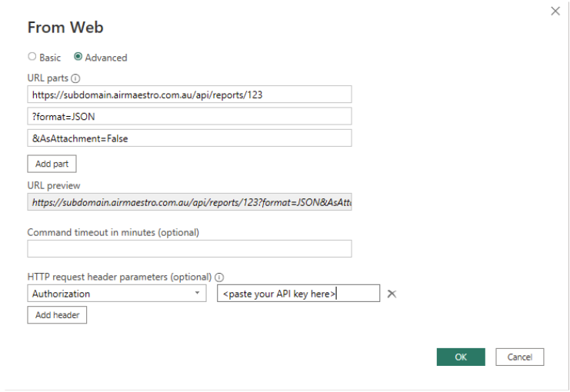The image size is (570, 392).
Task: Select the Advanced radio button
Action: click(x=78, y=57)
